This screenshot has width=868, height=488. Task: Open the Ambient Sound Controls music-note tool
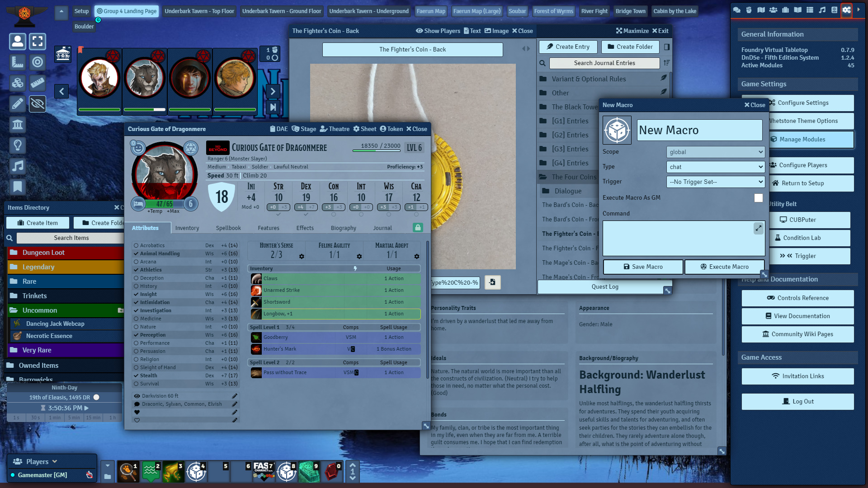point(17,166)
